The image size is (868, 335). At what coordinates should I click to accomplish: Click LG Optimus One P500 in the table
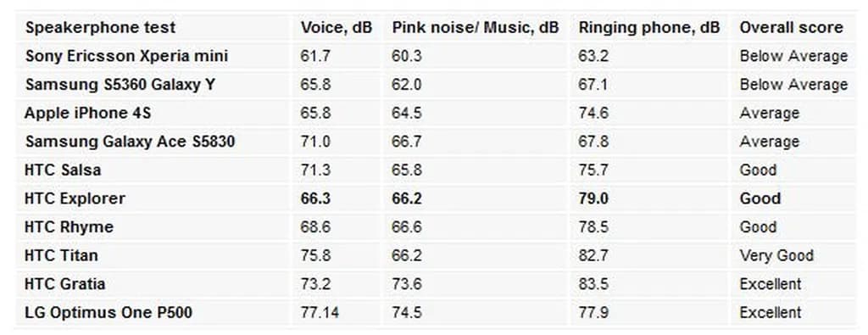[x=108, y=312]
